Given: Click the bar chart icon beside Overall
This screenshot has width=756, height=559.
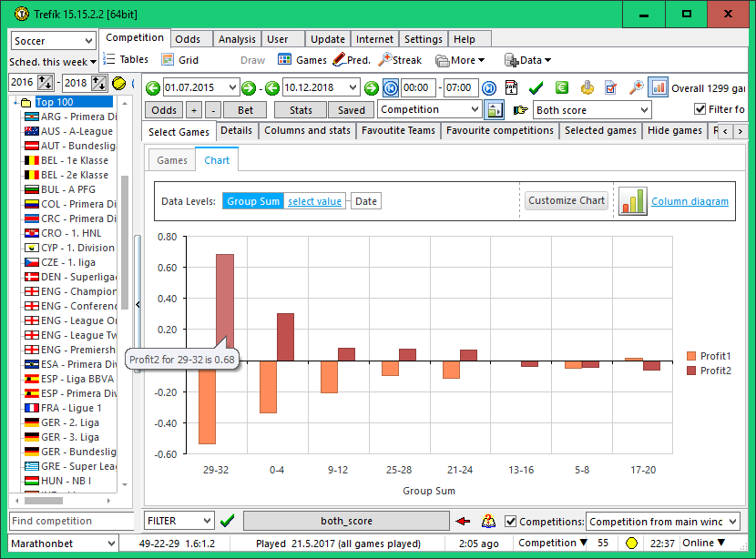Looking at the screenshot, I should click(x=658, y=88).
